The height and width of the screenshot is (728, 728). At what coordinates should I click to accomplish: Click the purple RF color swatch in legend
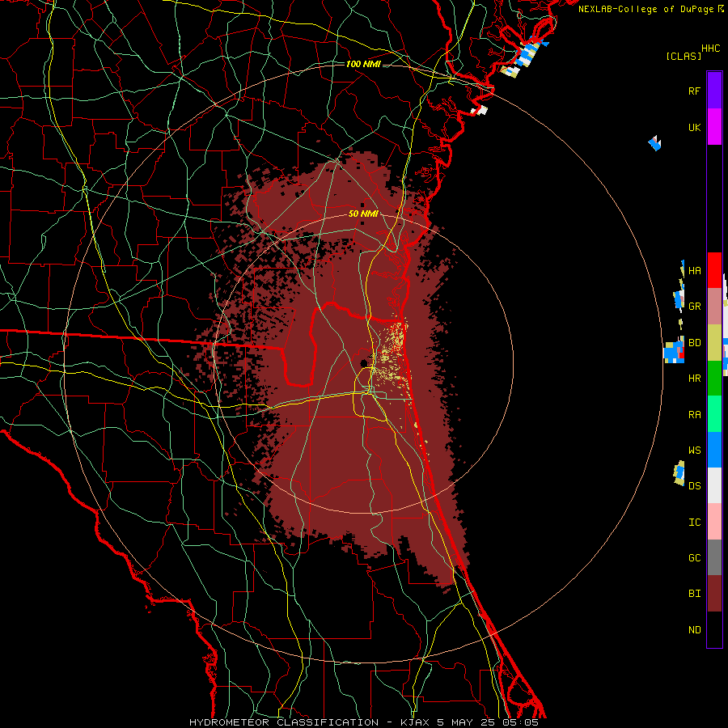[714, 91]
